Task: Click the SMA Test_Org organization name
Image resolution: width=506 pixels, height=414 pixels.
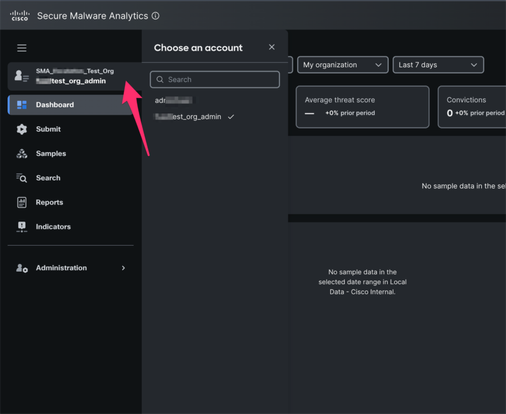Action: tap(75, 71)
